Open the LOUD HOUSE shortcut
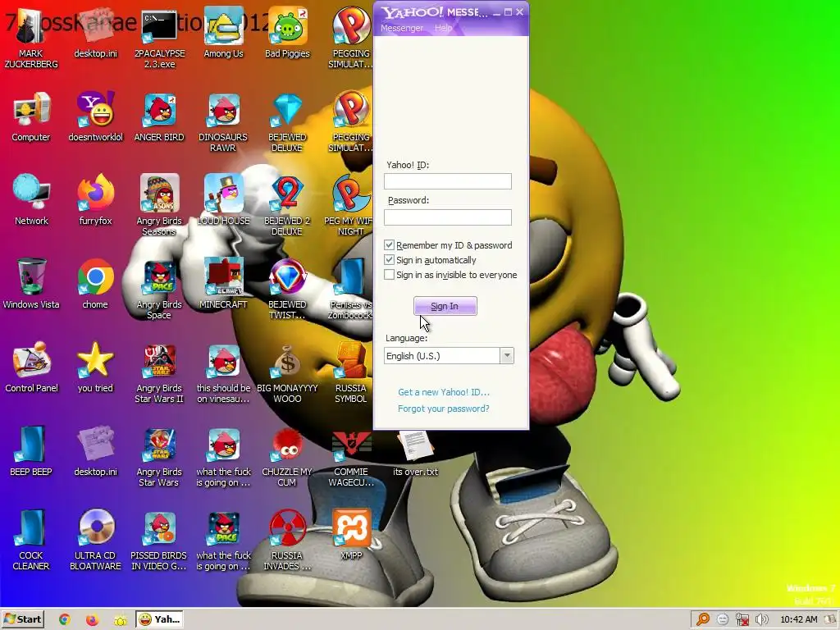The height and width of the screenshot is (630, 840). point(223,200)
